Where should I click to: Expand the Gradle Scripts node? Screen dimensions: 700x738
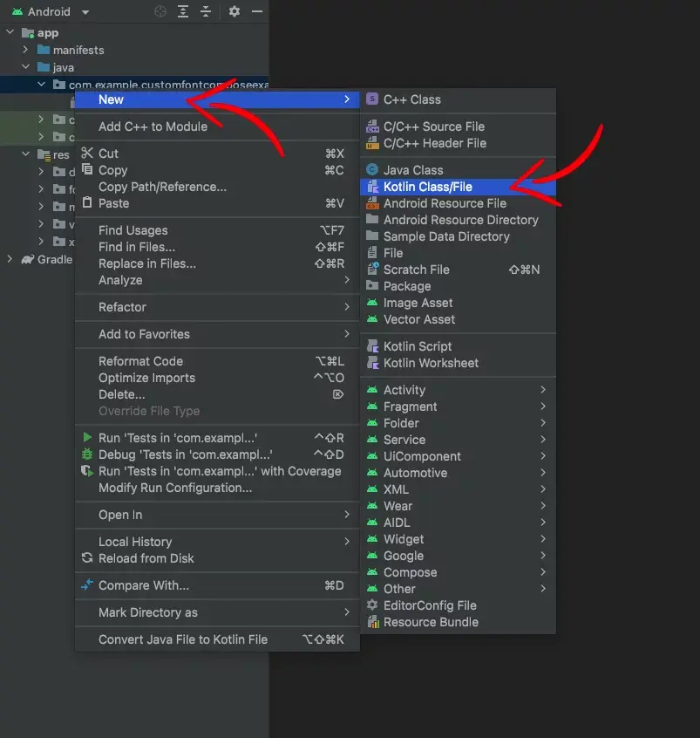point(10,258)
